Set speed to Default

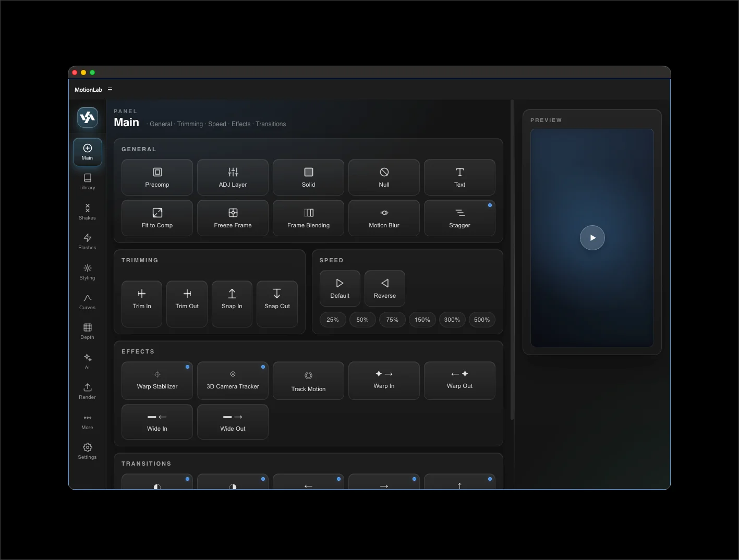pos(340,288)
